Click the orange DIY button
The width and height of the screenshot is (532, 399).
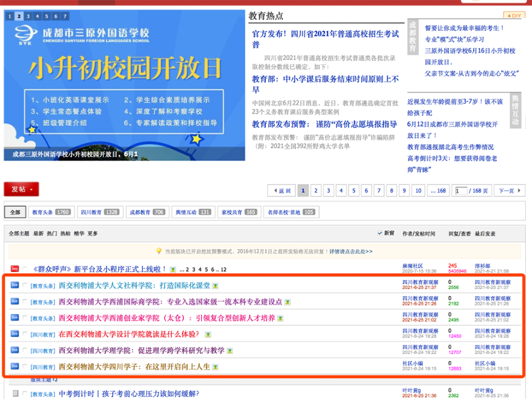pos(514,16)
